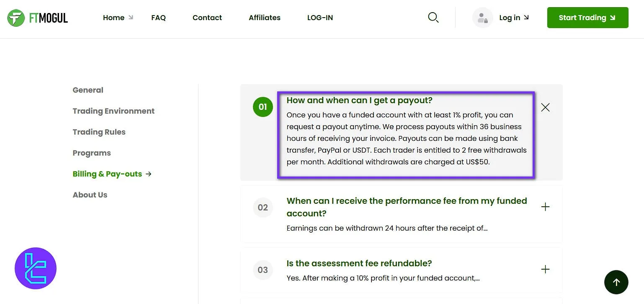Open the 'Is the assessment fee refundable?' heading
This screenshot has height=304, width=644.
pyautogui.click(x=359, y=263)
